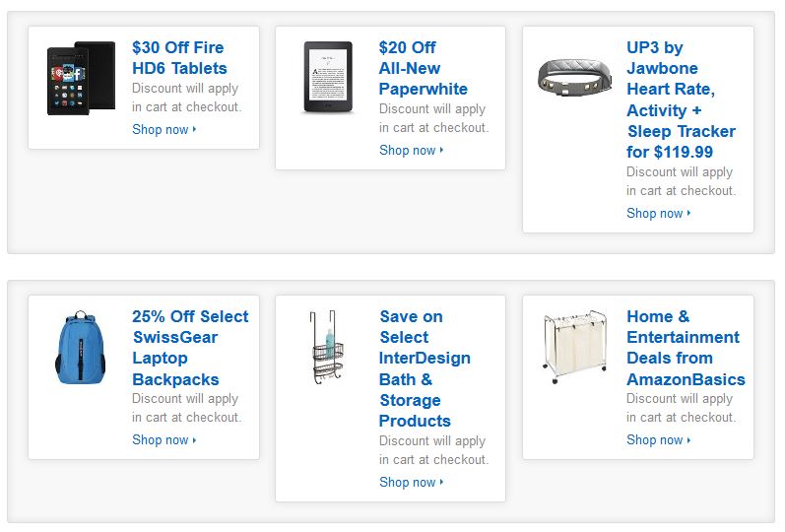
Task: Click the Kindle Paperwhite product image
Action: pos(328,79)
